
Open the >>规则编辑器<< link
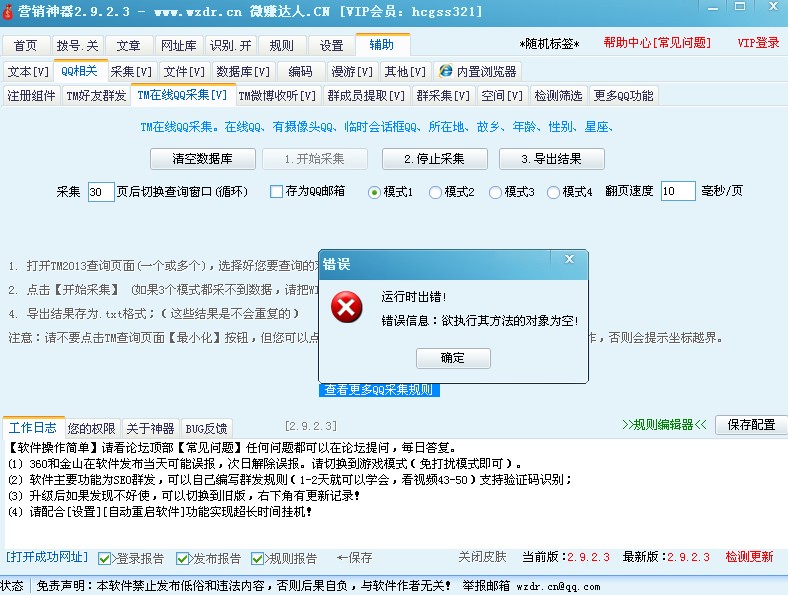click(664, 425)
